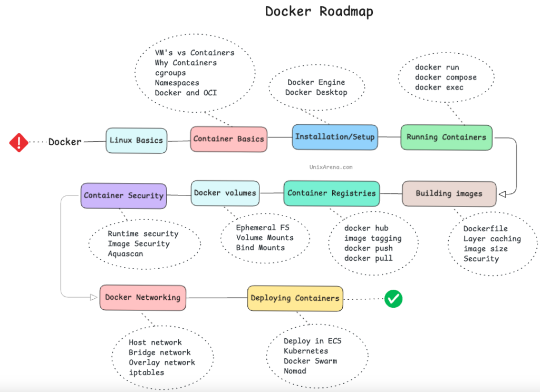540x392 pixels.
Task: Open the Container Registries box
Action: tap(332, 193)
